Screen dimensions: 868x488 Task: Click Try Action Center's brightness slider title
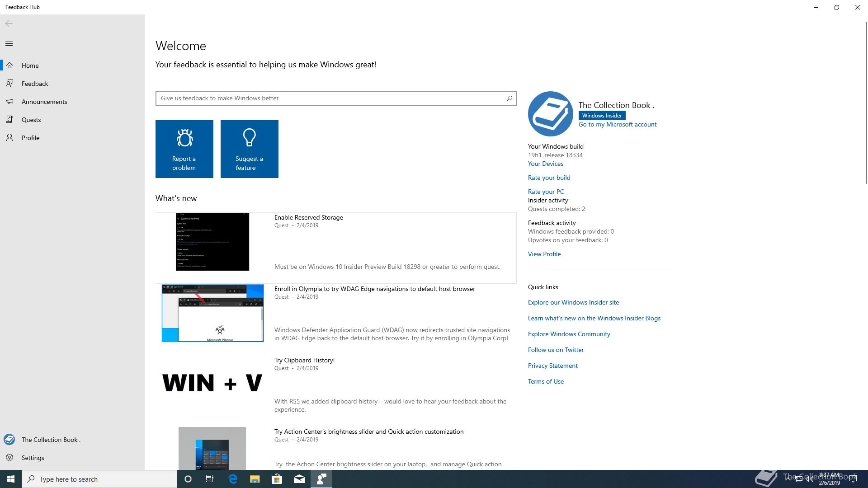(x=369, y=432)
